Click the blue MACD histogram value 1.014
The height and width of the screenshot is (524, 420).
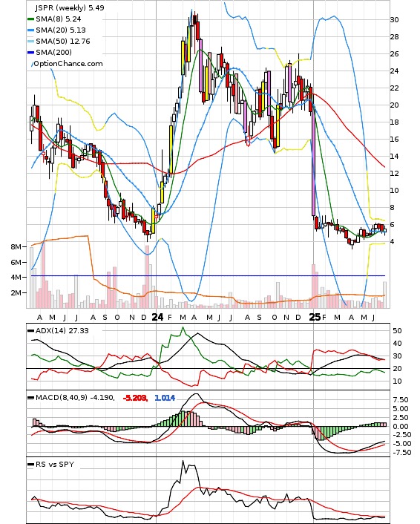click(x=165, y=398)
